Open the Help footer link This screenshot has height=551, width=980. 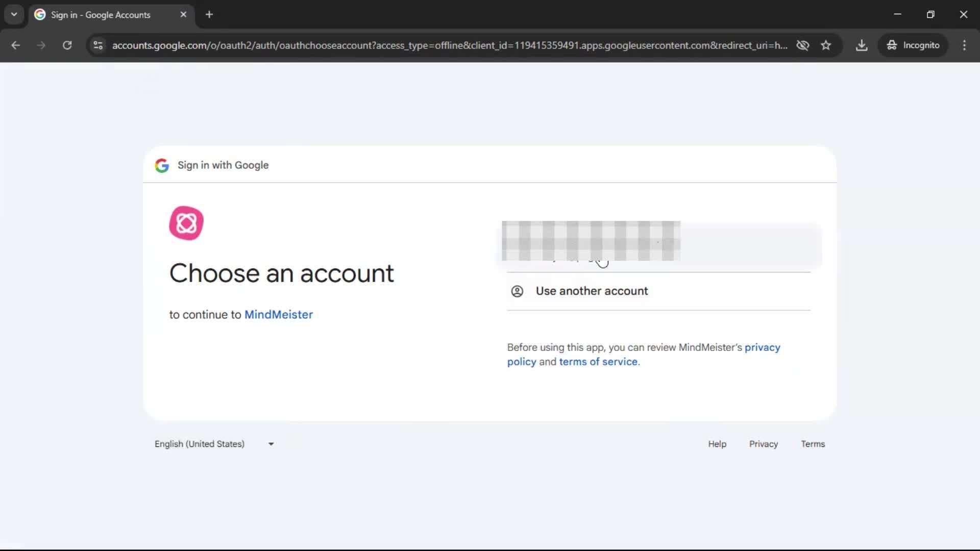tap(717, 444)
